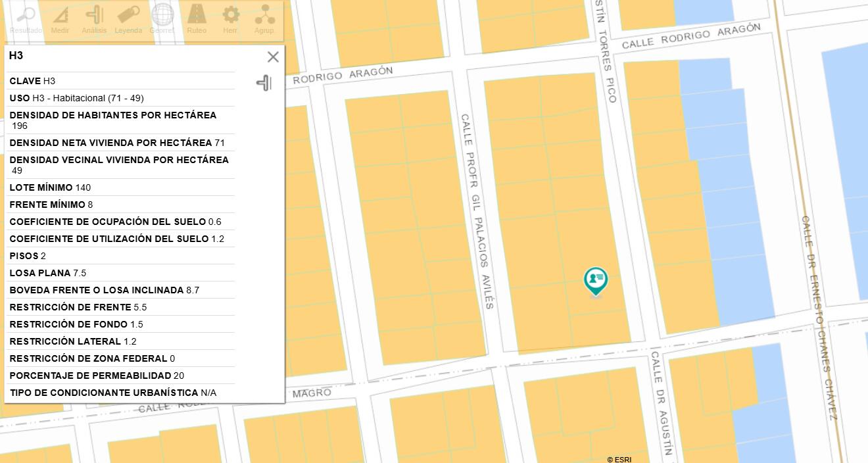Select the CLAVE H3 row

pyautogui.click(x=122, y=81)
